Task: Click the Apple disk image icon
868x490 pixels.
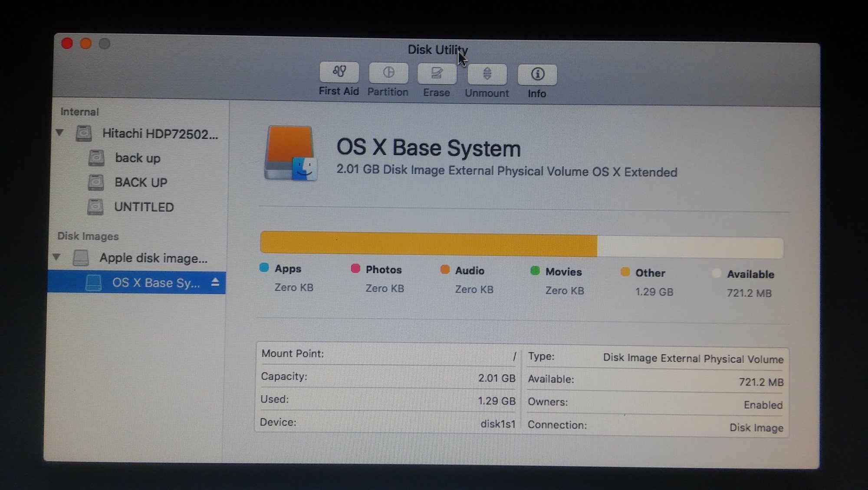Action: pos(81,257)
